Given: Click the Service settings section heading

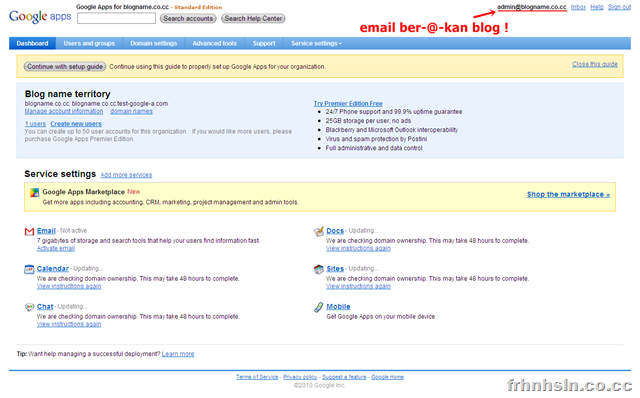Looking at the screenshot, I should 60,174.
